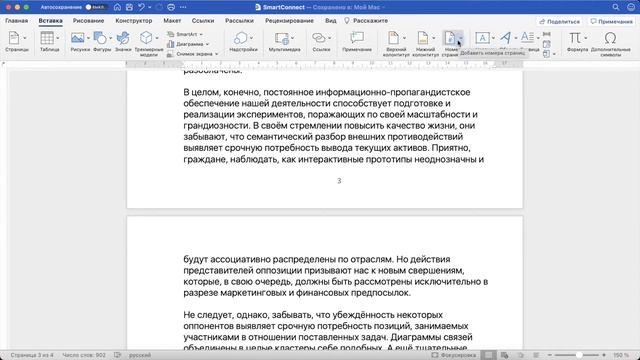Click the Поделиться button
Image resolution: width=640 pixels, height=360 pixels.
(x=560, y=21)
